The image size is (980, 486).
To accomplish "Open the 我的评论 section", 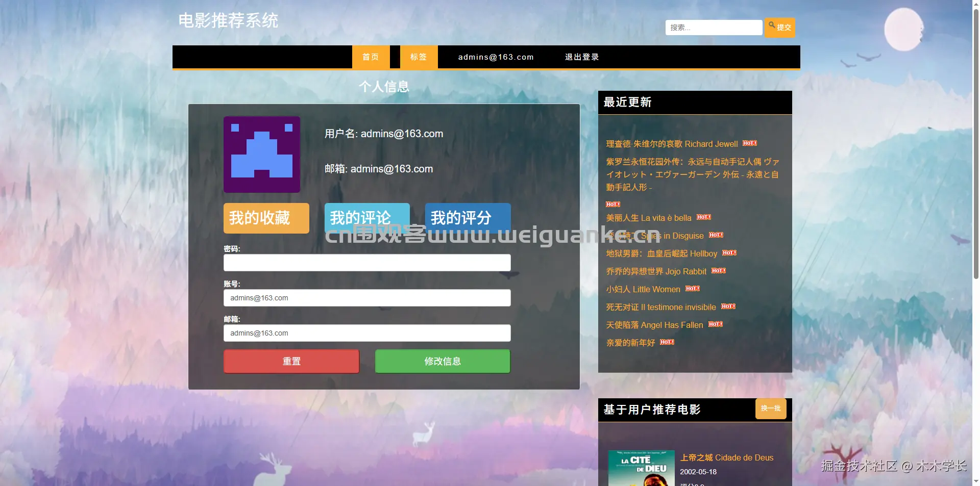I will (366, 218).
